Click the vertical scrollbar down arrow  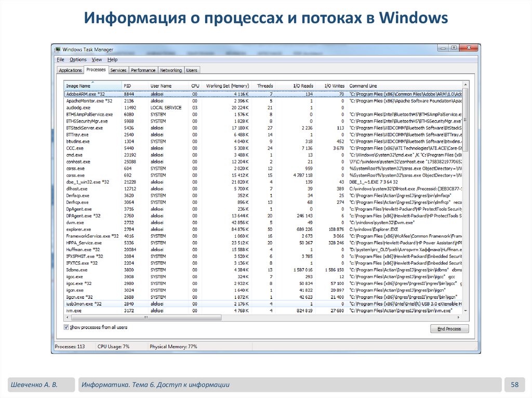click(x=465, y=310)
